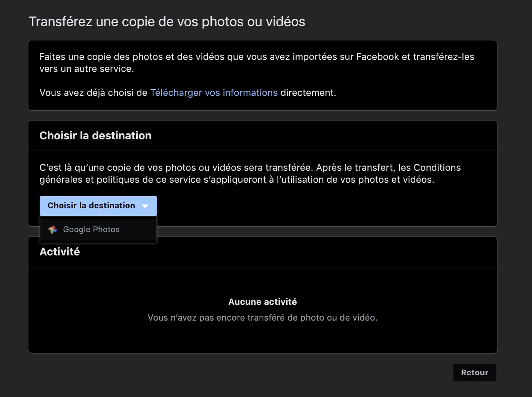Click the page title about transferring photos

(x=167, y=22)
